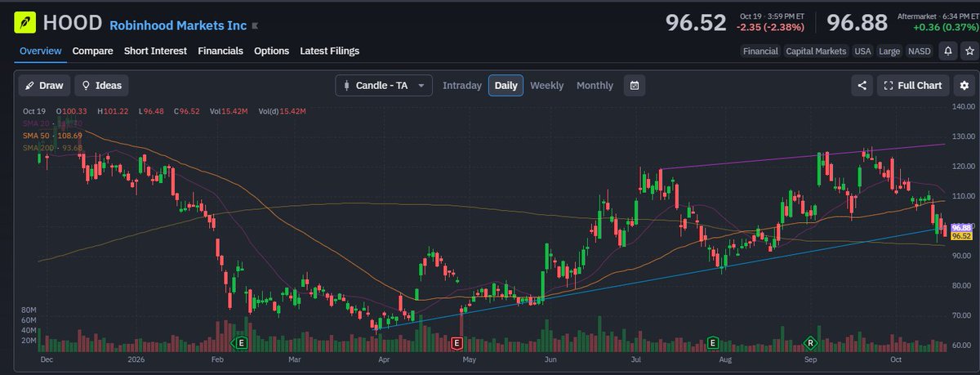This screenshot has width=980, height=375.
Task: Switch to Intraday timeframe
Action: 462,85
